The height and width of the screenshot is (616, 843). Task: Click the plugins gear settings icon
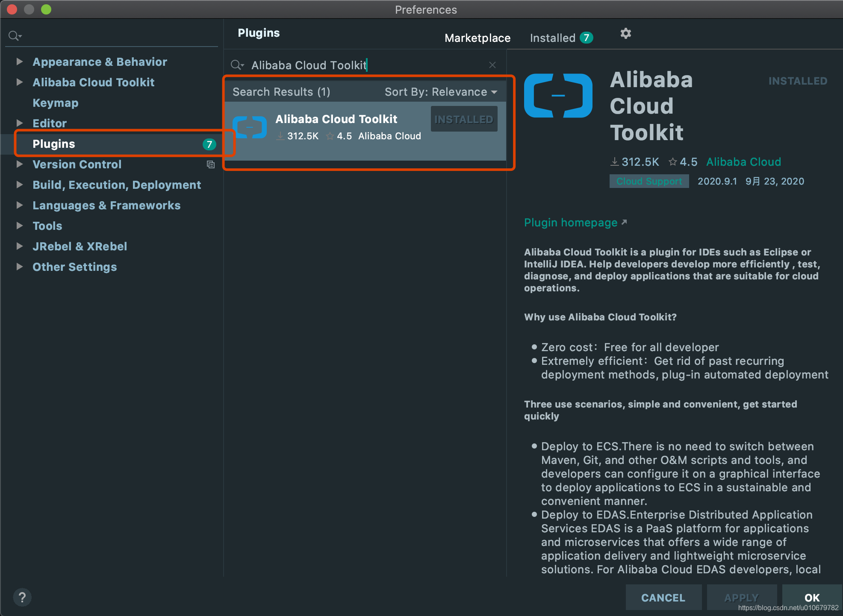(x=625, y=34)
